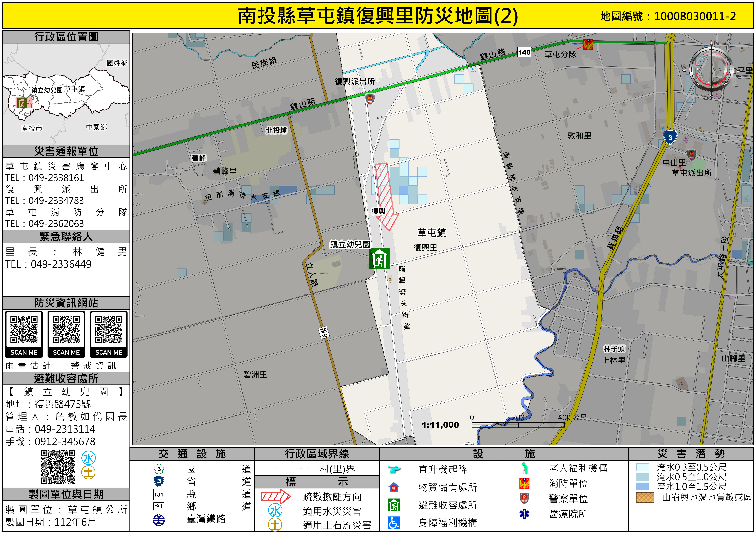Click the Provincial Highway 3 shield on the map
756x534 pixels.
(670, 137)
